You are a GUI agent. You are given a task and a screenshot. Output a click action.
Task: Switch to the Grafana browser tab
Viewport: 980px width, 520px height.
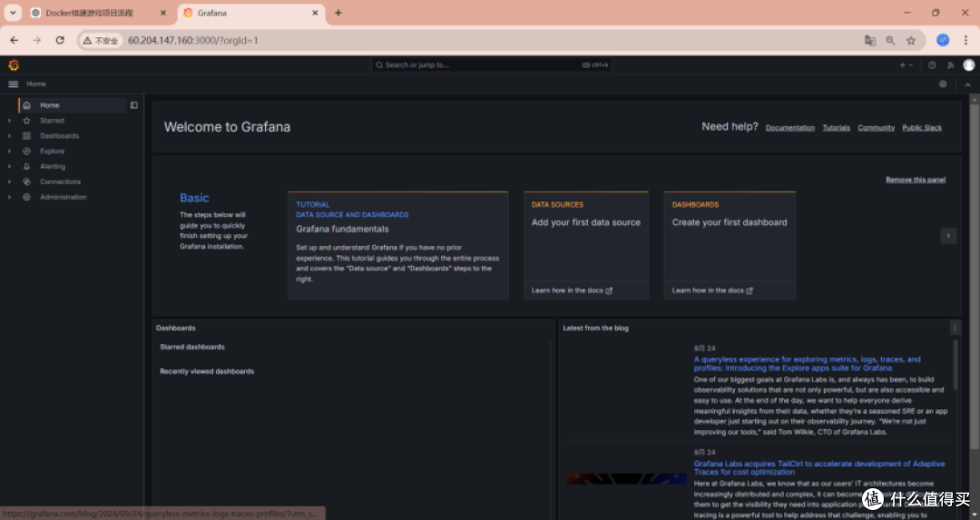click(x=251, y=13)
